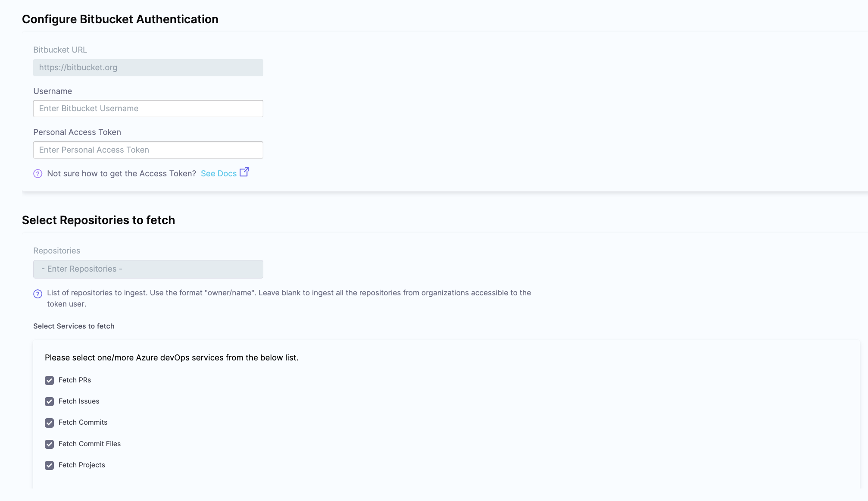
Task: Click the Enter Personal Access Token field
Action: (x=148, y=150)
